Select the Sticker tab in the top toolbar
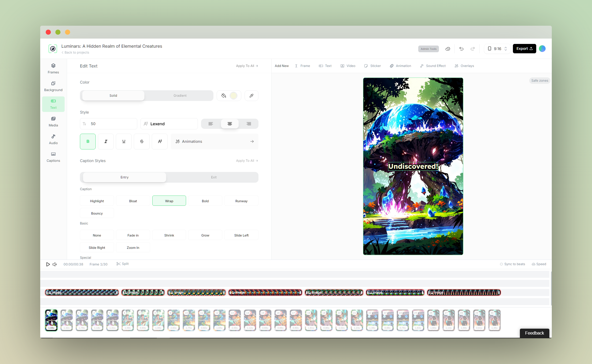Screen dimensions: 592x364 pyautogui.click(x=372, y=66)
